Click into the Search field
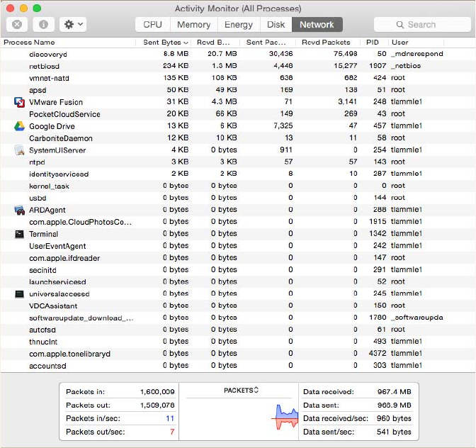The height and width of the screenshot is (448, 476). (x=422, y=25)
